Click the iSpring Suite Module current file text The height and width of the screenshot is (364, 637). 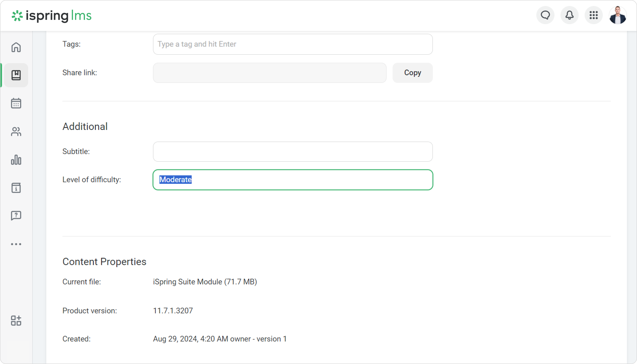pyautogui.click(x=205, y=282)
